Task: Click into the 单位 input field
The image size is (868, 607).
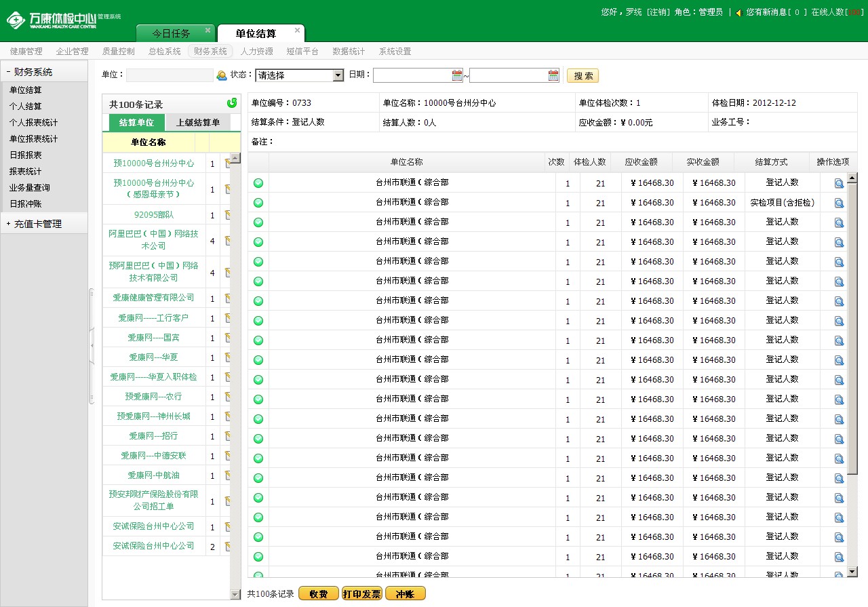Action: (x=170, y=75)
